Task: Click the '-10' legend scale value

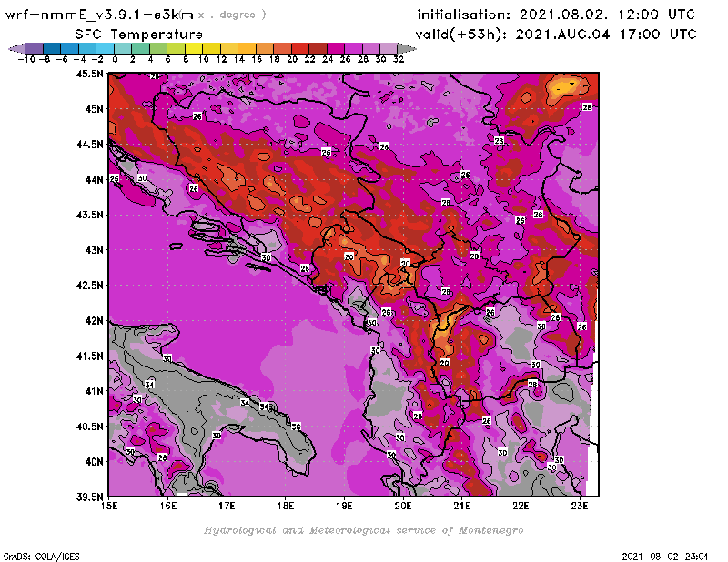Action: [26, 59]
